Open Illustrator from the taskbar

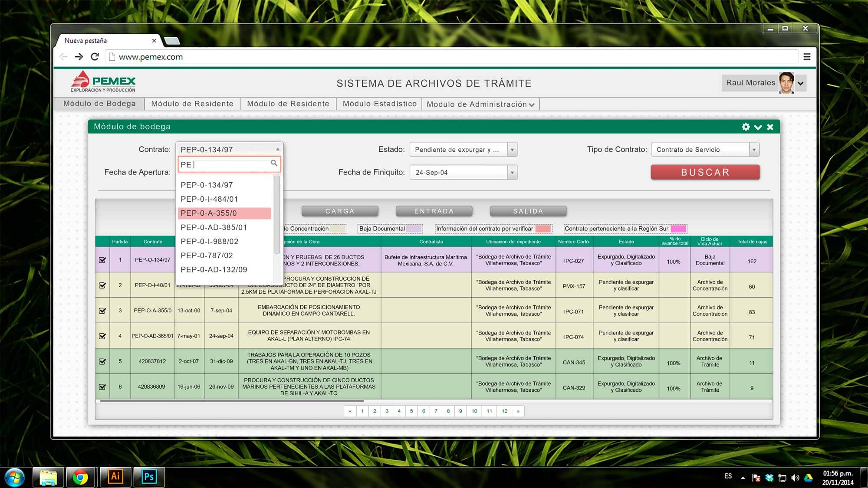pos(115,477)
